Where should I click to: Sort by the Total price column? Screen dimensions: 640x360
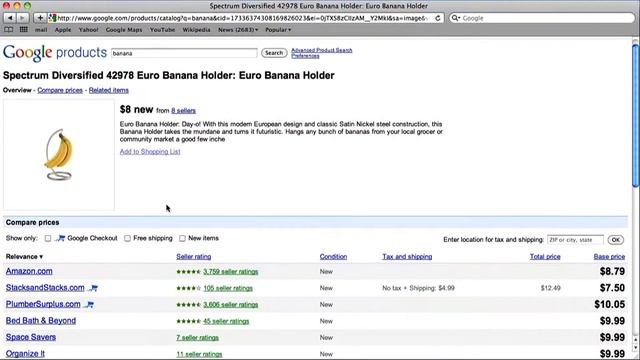(545, 257)
